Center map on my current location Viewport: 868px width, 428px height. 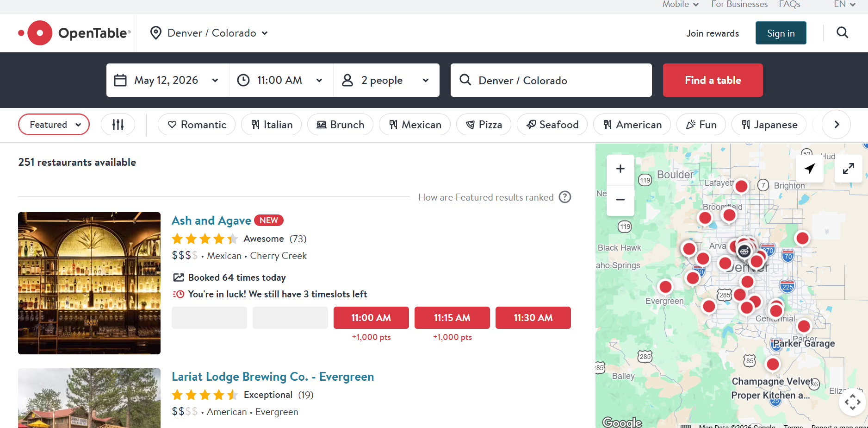point(810,169)
